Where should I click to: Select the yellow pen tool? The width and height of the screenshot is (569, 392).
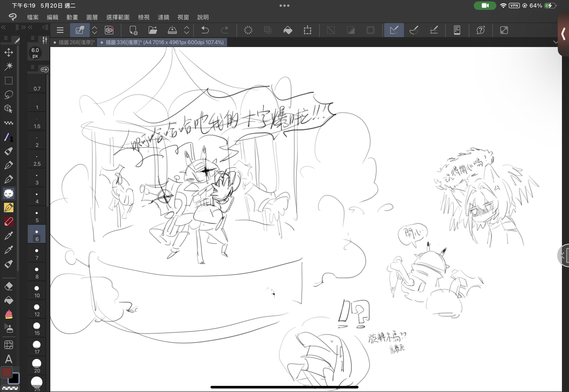tap(9, 208)
